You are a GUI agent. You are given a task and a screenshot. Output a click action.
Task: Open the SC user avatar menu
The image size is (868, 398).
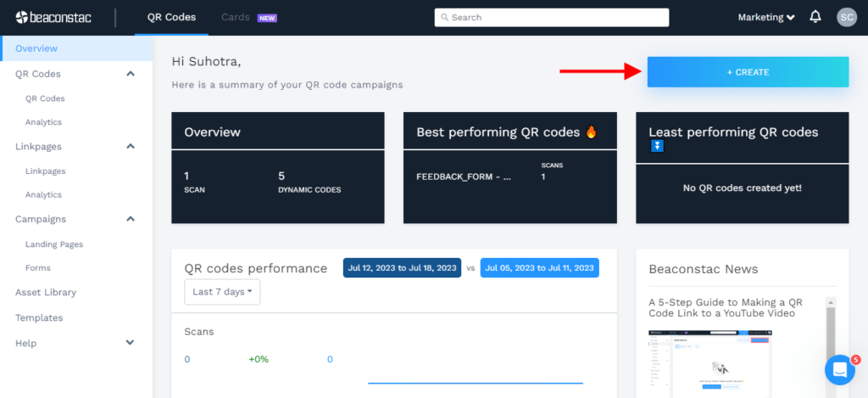tap(846, 17)
